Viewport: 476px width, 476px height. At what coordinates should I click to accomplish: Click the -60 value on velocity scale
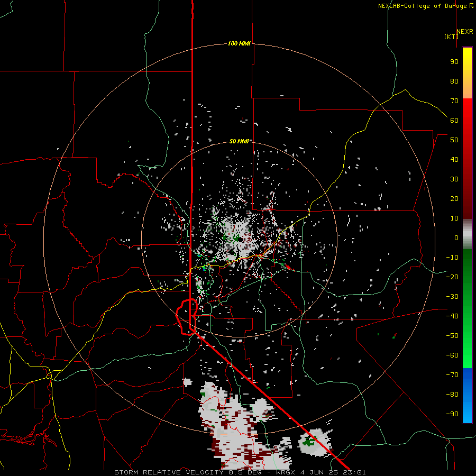point(452,355)
